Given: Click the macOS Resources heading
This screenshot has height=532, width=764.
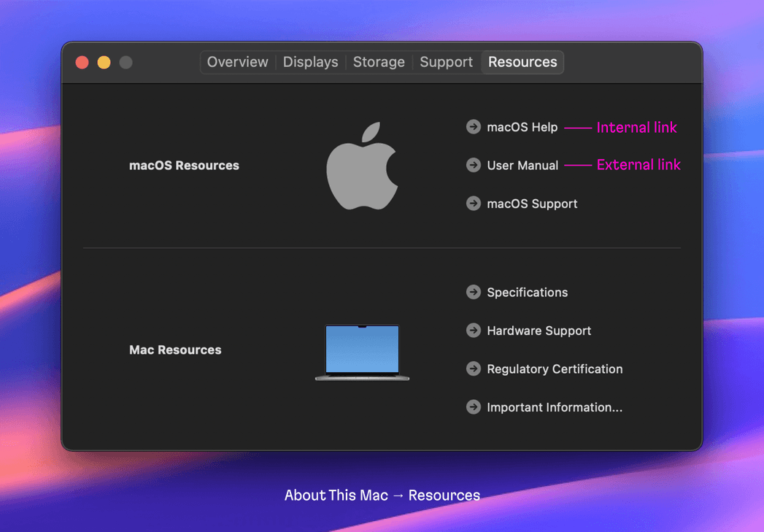Looking at the screenshot, I should tap(184, 166).
